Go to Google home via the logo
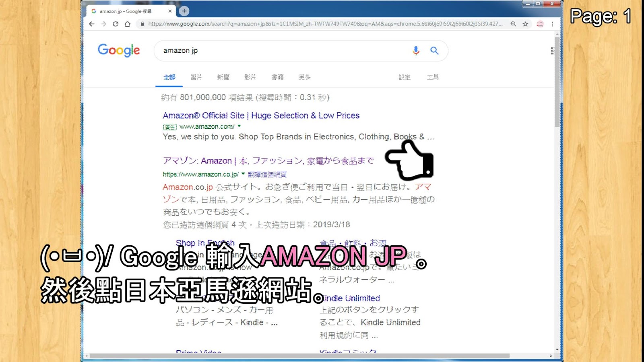This screenshot has height=362, width=644. (x=119, y=50)
